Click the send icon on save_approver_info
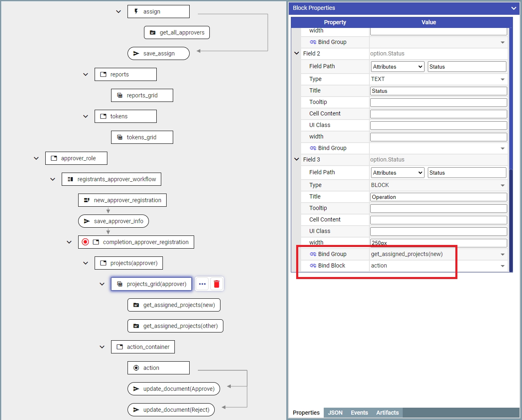This screenshot has width=522, height=420. 87,221
